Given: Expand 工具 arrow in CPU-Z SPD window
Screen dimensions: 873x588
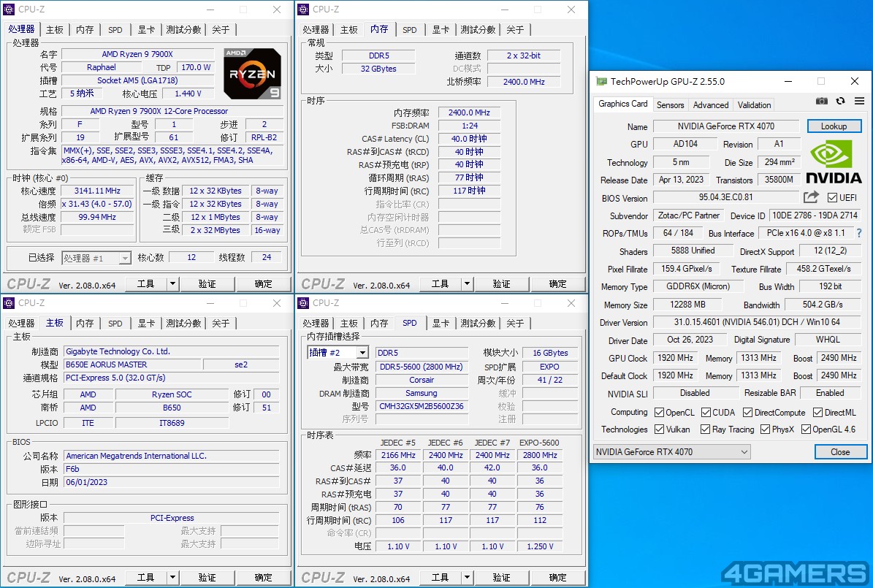Looking at the screenshot, I should [467, 578].
